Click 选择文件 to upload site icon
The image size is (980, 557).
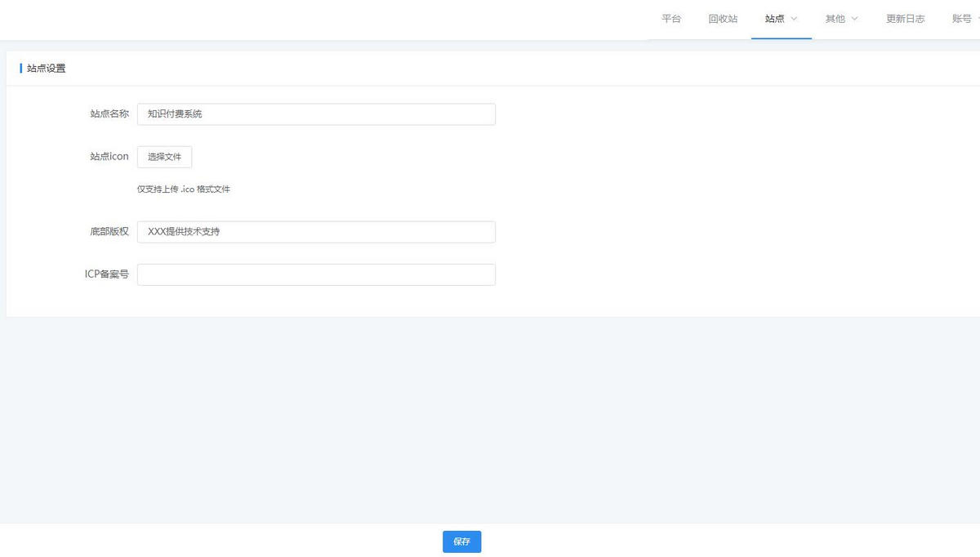[164, 157]
